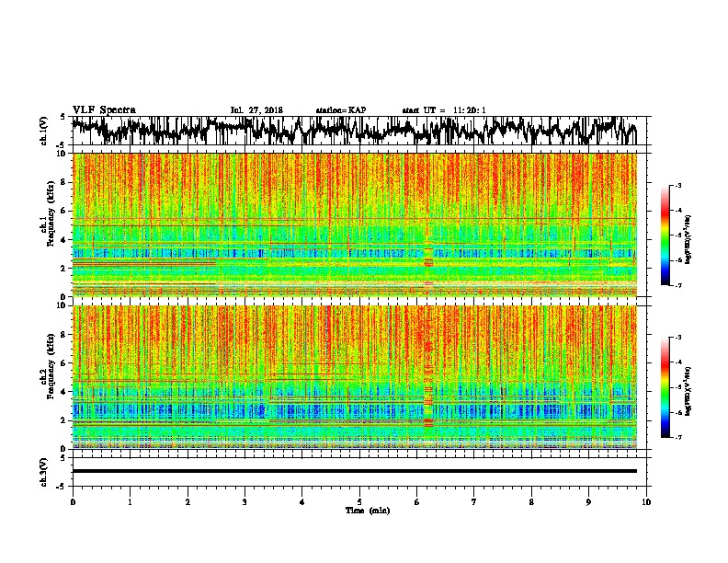Click the "-3" label on ch.1 color bar

(x=677, y=185)
